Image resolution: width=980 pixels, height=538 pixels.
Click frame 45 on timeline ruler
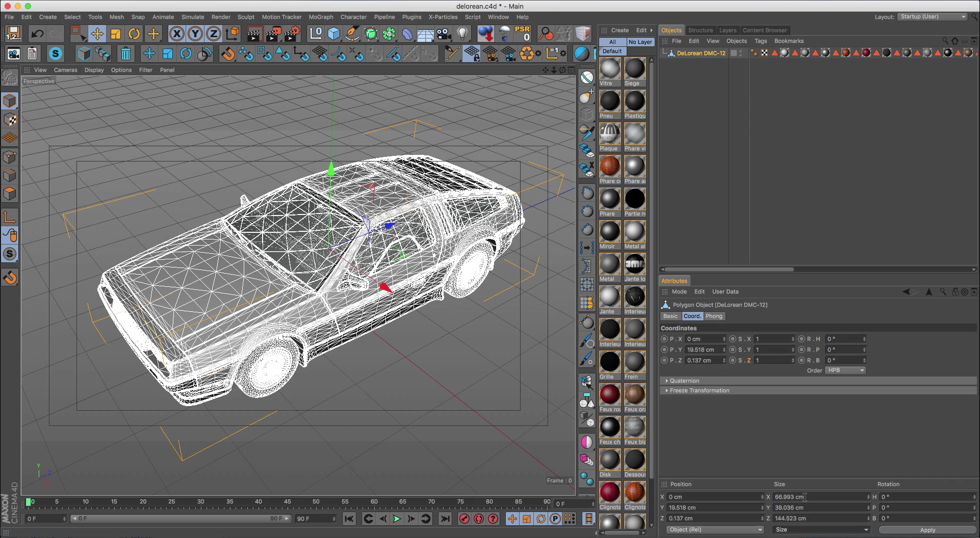tap(287, 502)
